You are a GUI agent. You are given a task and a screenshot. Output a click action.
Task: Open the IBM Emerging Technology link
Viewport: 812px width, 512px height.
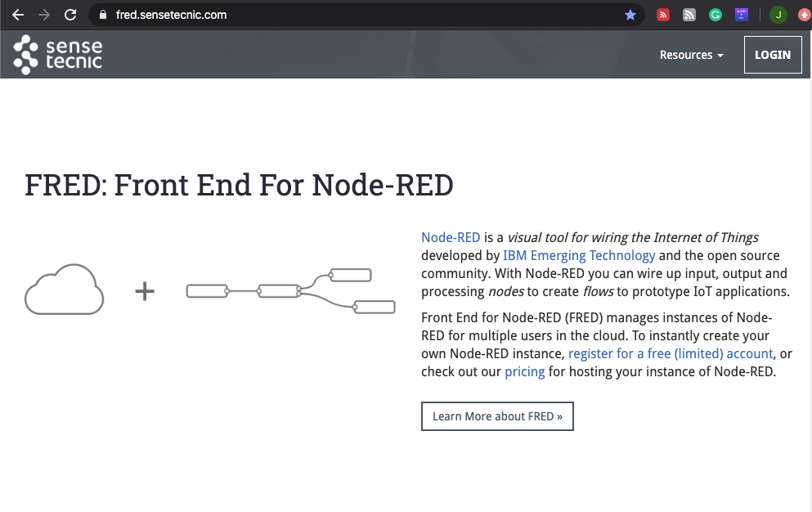point(579,255)
